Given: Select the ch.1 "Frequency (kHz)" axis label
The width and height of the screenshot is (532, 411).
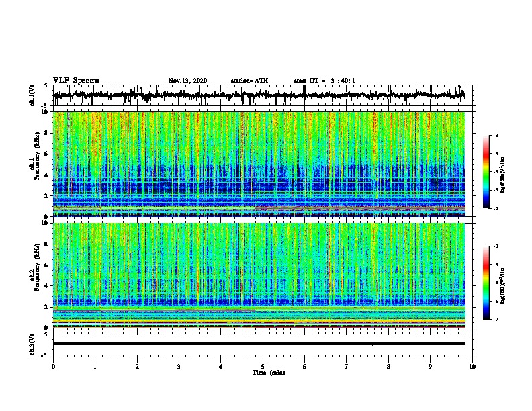Looking at the screenshot, I should point(37,156).
